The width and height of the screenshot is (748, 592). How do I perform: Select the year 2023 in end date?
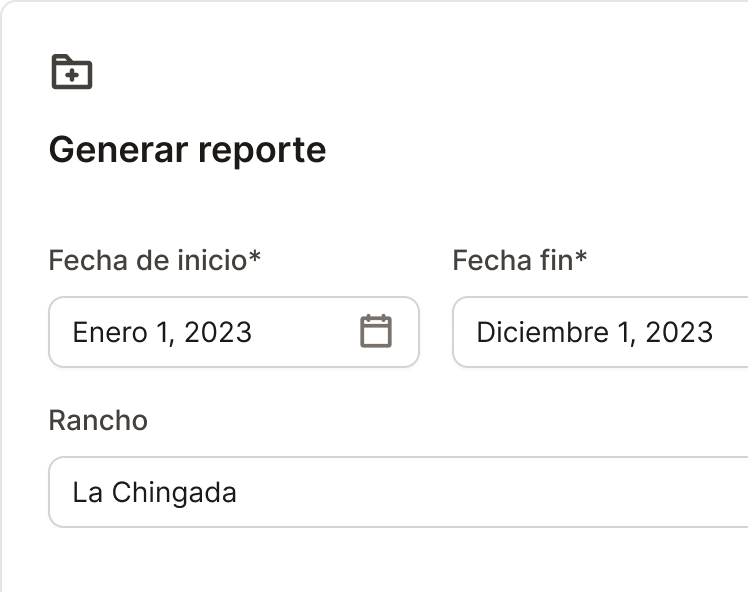[679, 332]
